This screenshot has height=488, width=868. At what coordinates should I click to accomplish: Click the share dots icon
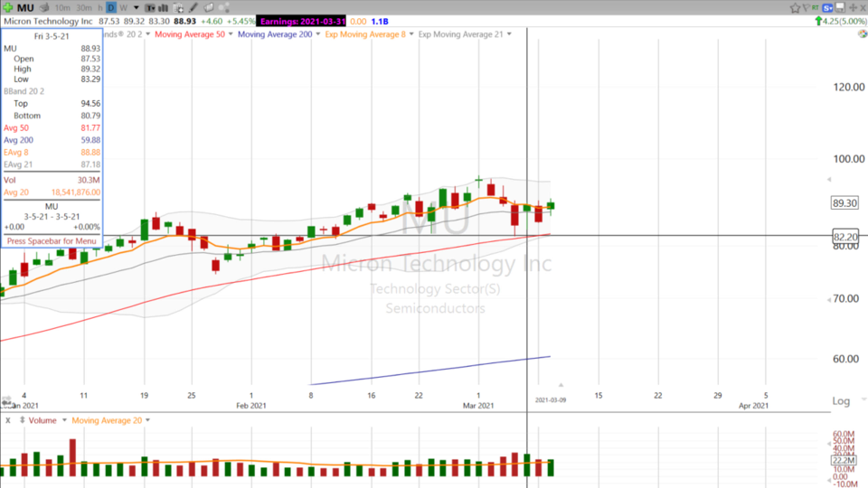tap(224, 8)
